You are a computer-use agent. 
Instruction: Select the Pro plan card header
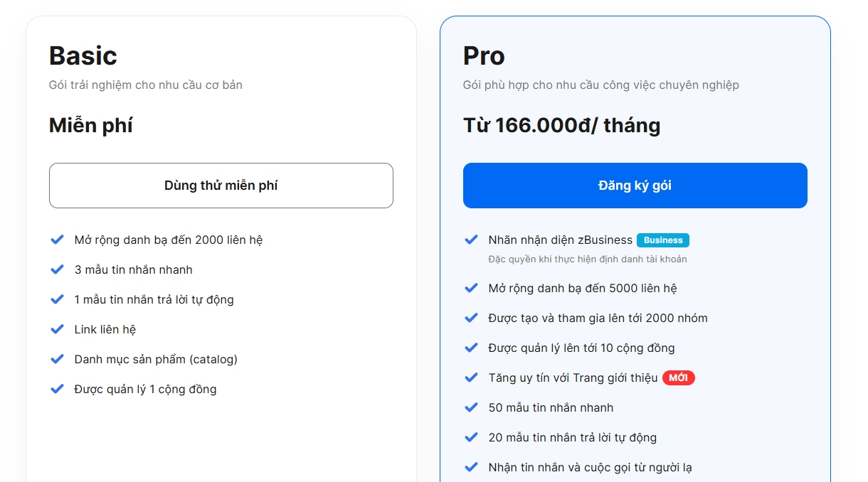[x=483, y=55]
